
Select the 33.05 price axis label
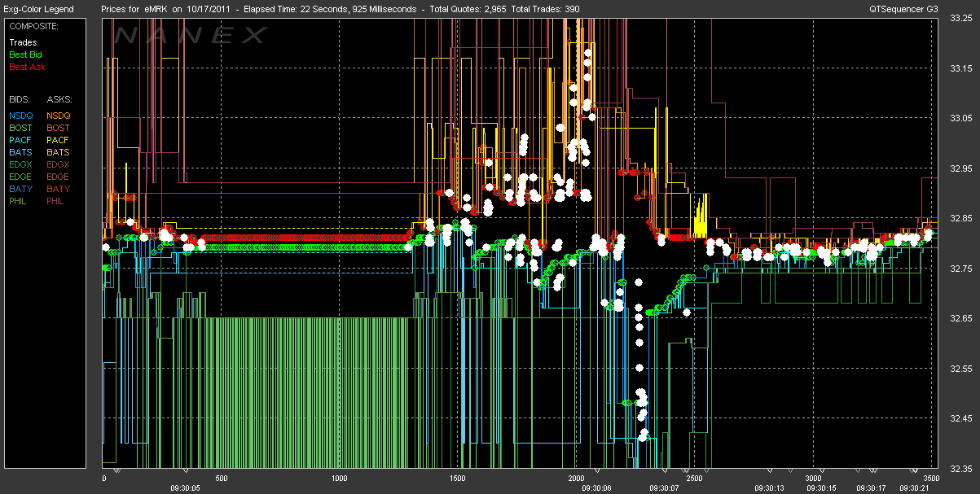click(960, 118)
